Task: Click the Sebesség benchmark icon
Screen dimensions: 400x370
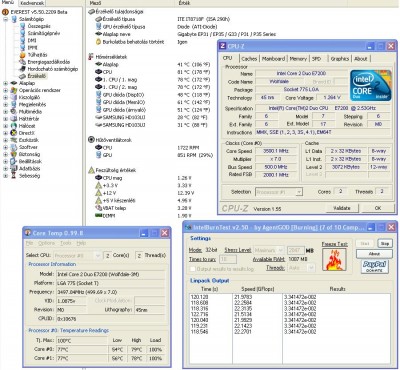Action: point(14,176)
